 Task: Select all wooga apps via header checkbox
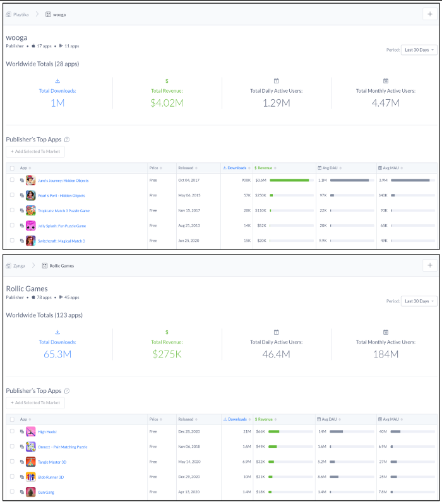coord(12,168)
